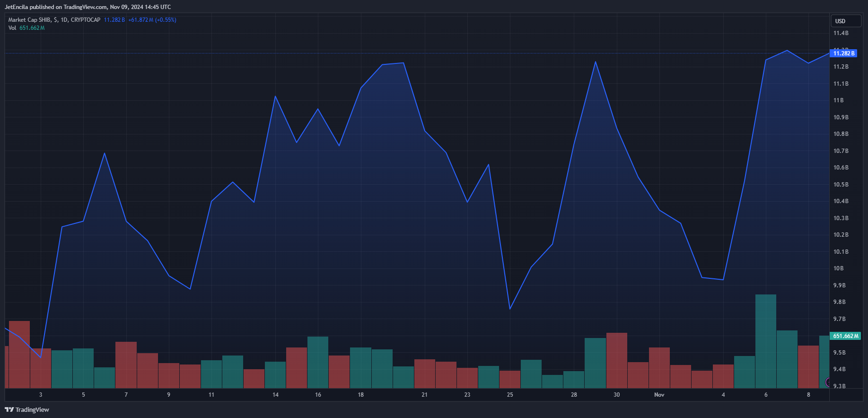Click the 9.3B label on price axis
The width and height of the screenshot is (868, 418).
(x=839, y=386)
